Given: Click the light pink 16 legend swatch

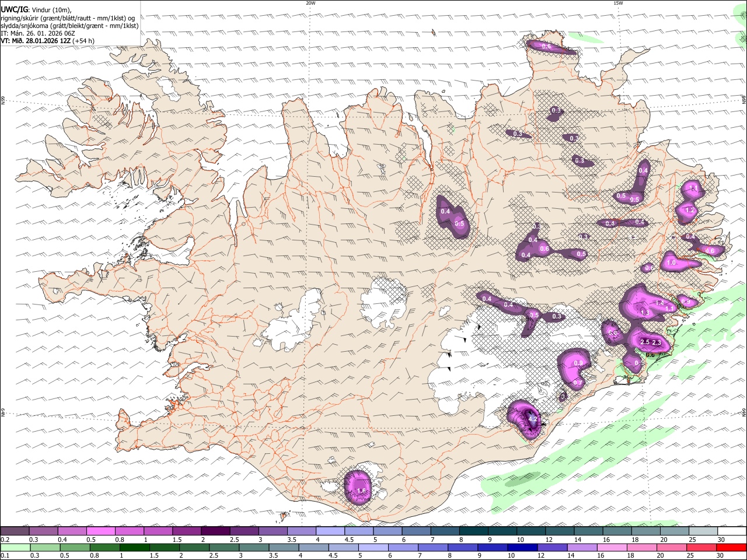Looking at the screenshot, I should 613,548.
